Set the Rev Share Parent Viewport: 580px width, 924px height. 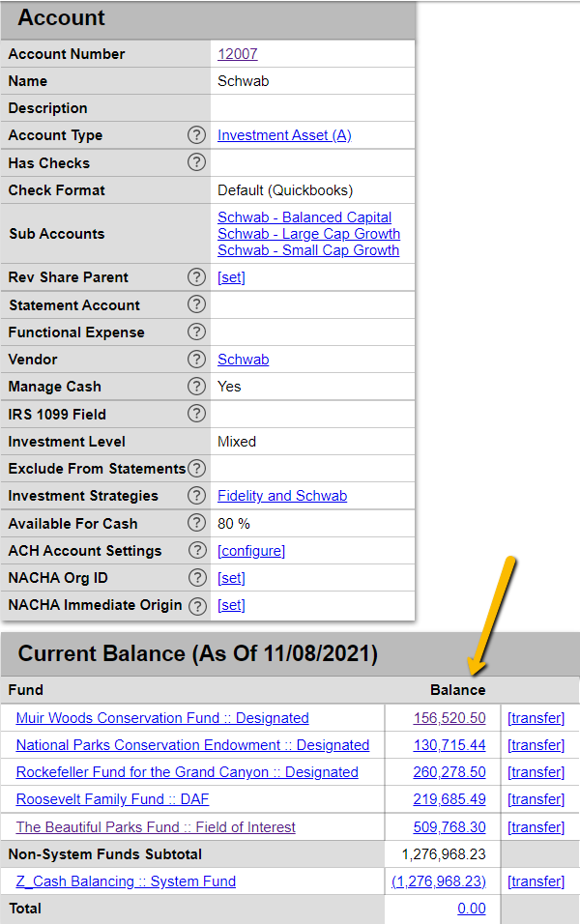(x=231, y=277)
